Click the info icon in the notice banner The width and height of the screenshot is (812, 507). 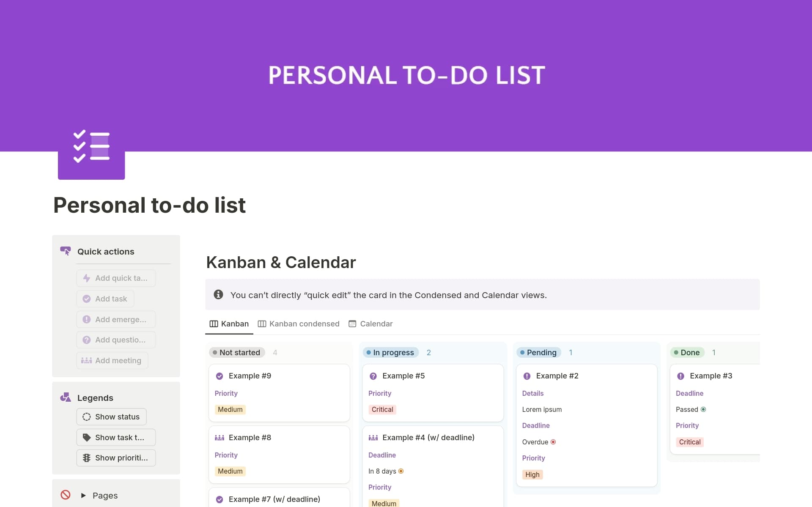click(x=218, y=294)
